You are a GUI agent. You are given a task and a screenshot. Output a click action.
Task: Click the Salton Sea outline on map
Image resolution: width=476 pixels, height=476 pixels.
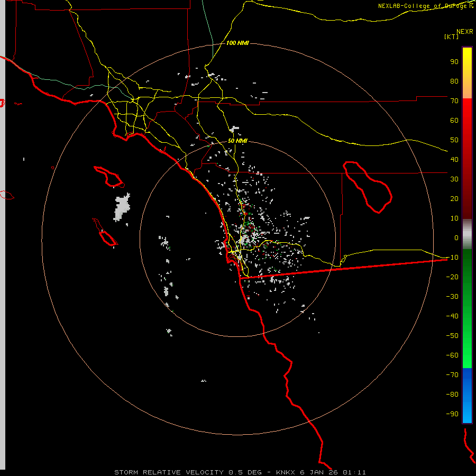[368, 187]
